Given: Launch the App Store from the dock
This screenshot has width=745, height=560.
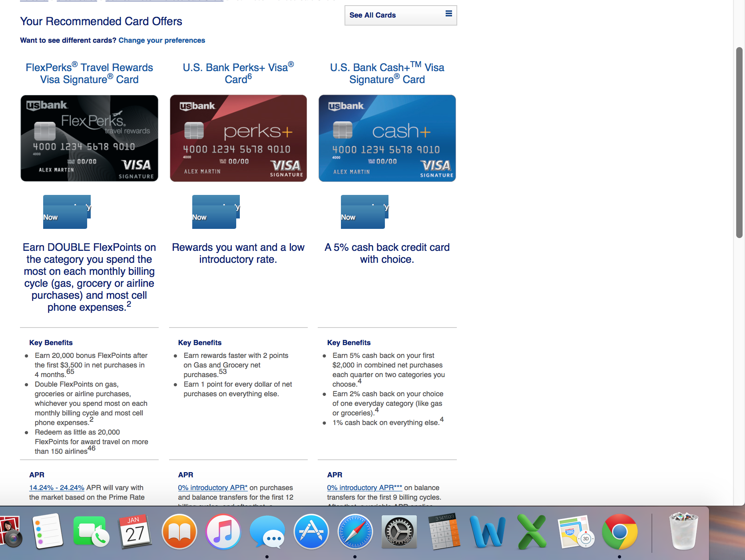Looking at the screenshot, I should [311, 532].
